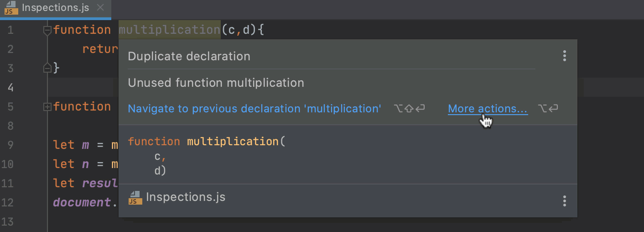Open the More actions... link
This screenshot has width=644, height=232.
tap(488, 109)
